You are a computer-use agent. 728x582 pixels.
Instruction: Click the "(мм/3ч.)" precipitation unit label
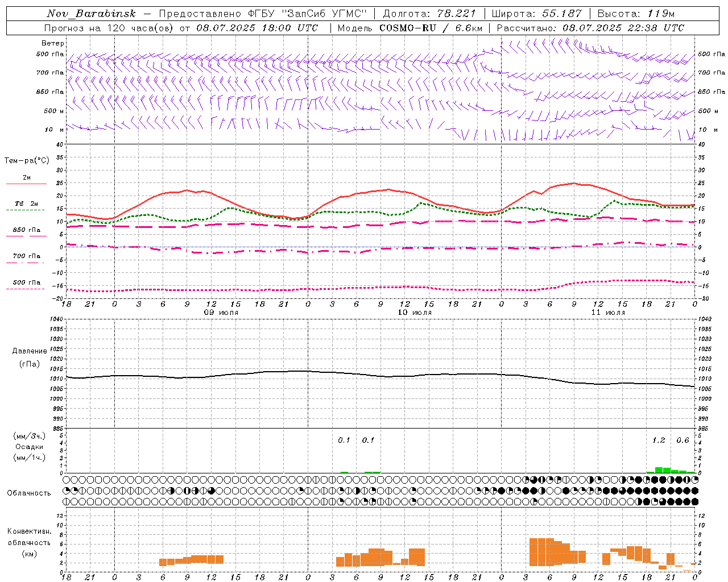[29, 436]
